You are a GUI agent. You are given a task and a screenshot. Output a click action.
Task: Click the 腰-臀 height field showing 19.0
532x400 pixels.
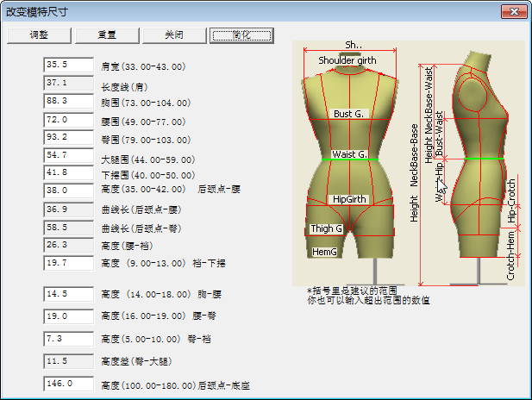[68, 316]
